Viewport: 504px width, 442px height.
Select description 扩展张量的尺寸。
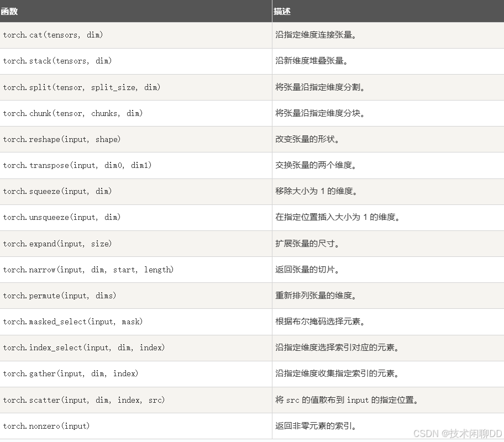coord(307,244)
